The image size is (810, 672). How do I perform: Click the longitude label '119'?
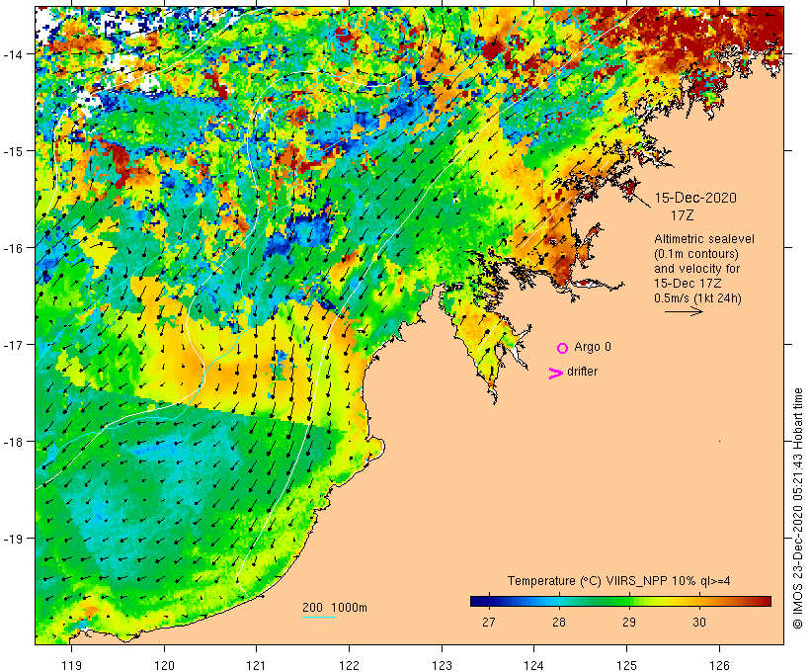[x=71, y=665]
